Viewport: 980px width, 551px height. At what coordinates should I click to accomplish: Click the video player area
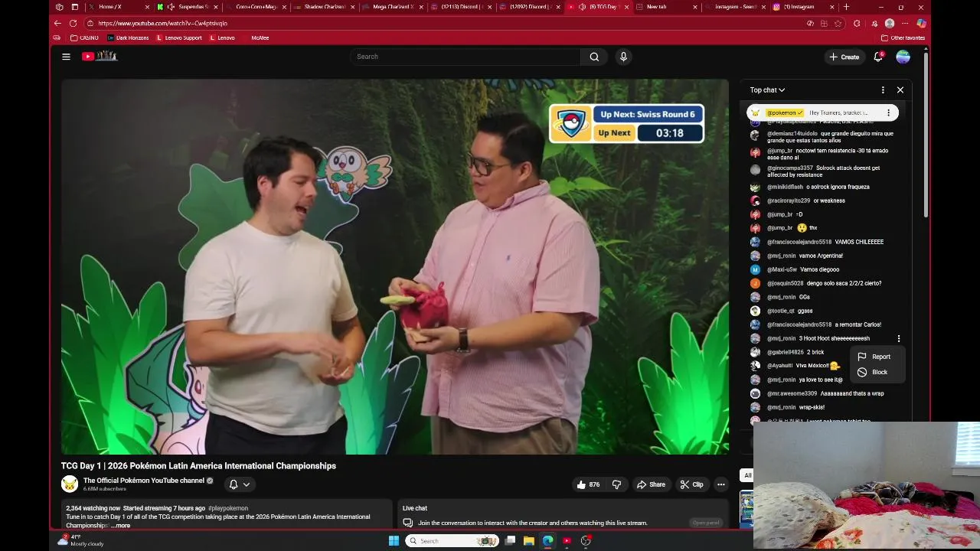[395, 266]
